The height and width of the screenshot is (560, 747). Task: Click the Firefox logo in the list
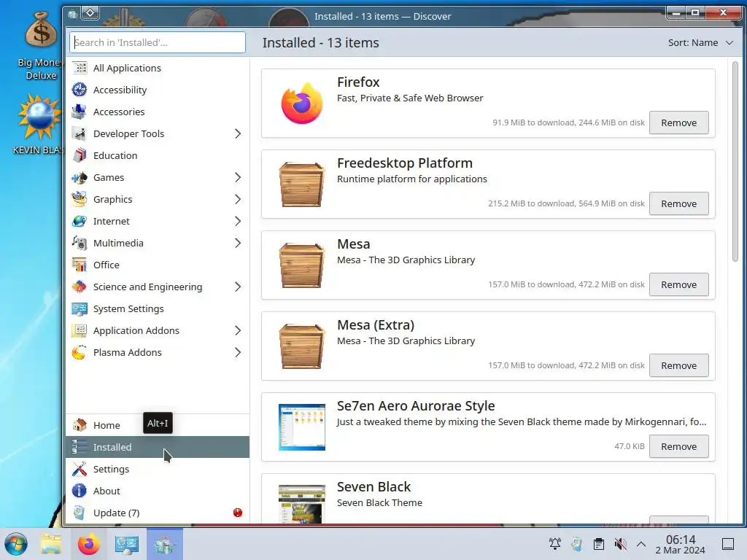click(301, 104)
